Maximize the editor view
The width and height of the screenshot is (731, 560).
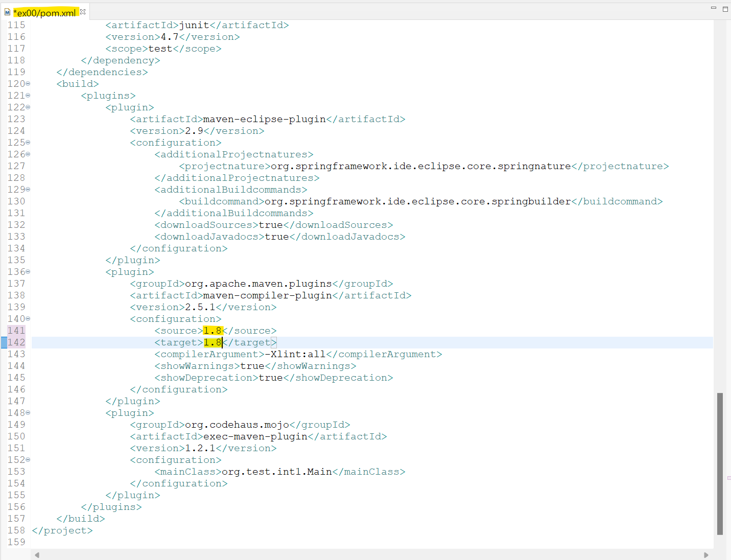pos(725,9)
